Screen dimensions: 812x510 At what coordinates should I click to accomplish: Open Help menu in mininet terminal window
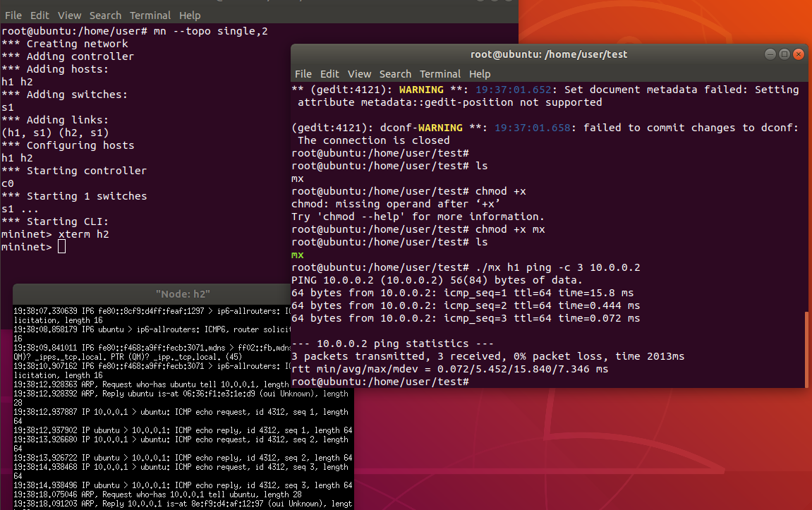click(190, 16)
